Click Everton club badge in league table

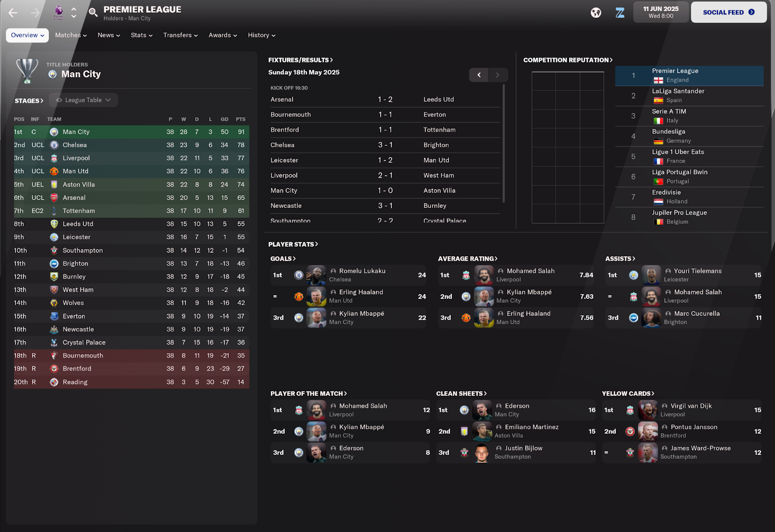(x=54, y=316)
